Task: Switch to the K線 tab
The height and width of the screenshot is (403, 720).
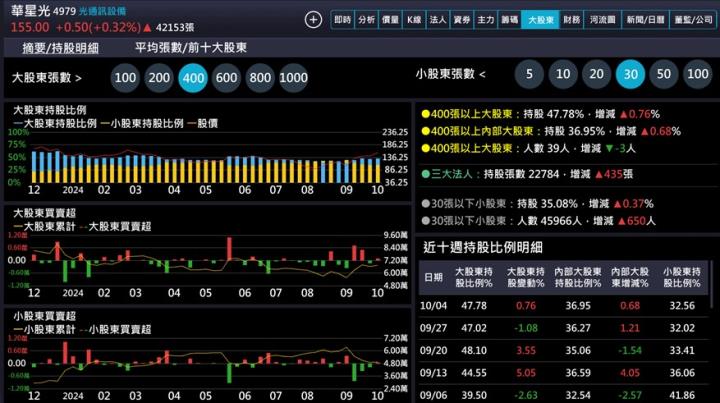Action: pyautogui.click(x=413, y=19)
